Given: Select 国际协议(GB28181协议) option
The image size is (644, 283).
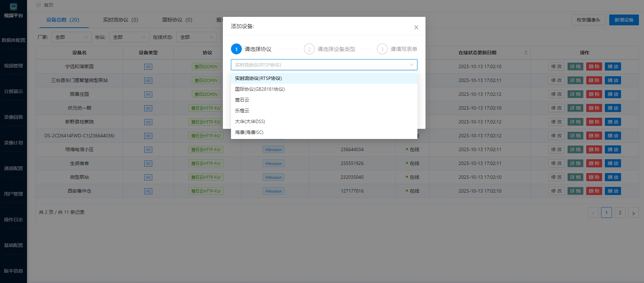Looking at the screenshot, I should tap(324, 89).
